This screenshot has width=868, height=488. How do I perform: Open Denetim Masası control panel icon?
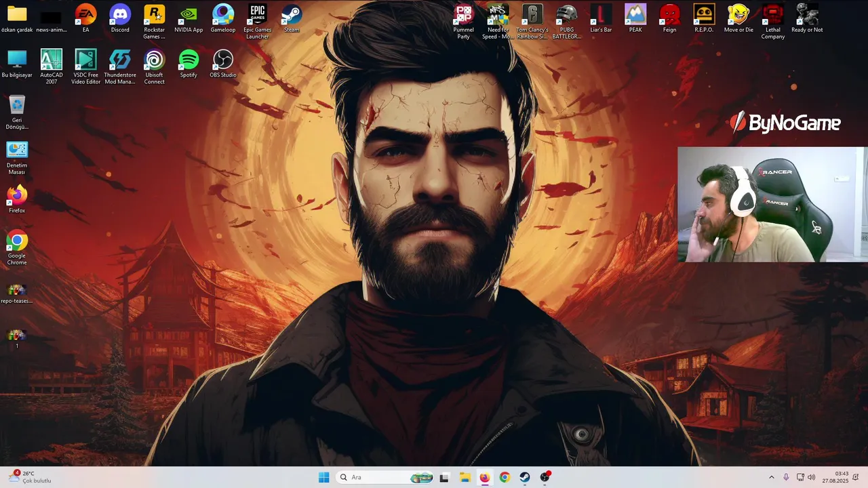(x=17, y=158)
